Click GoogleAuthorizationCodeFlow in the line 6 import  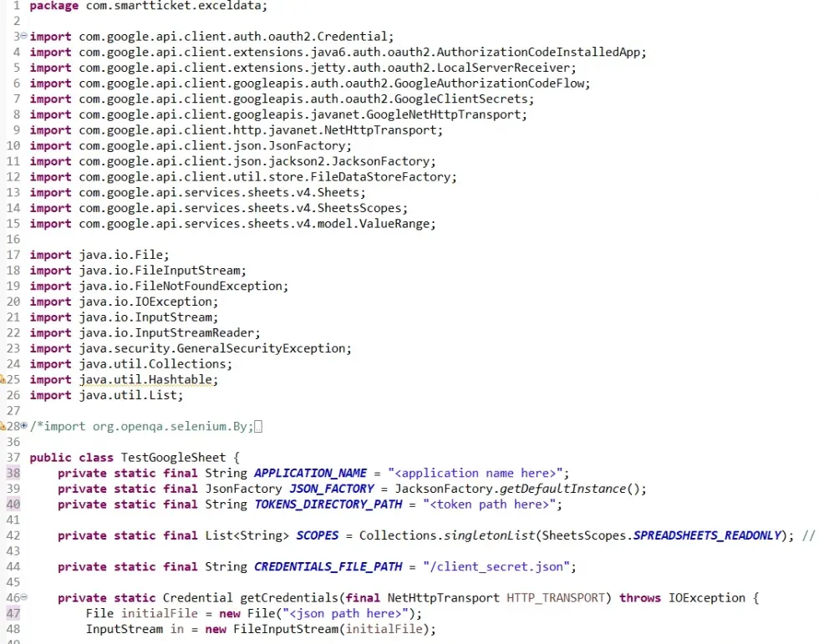click(489, 83)
